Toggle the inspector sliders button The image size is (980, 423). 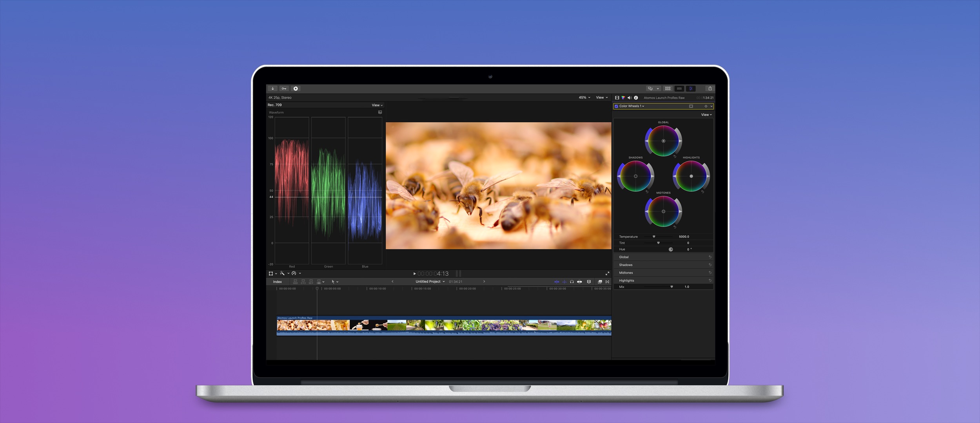point(691,89)
